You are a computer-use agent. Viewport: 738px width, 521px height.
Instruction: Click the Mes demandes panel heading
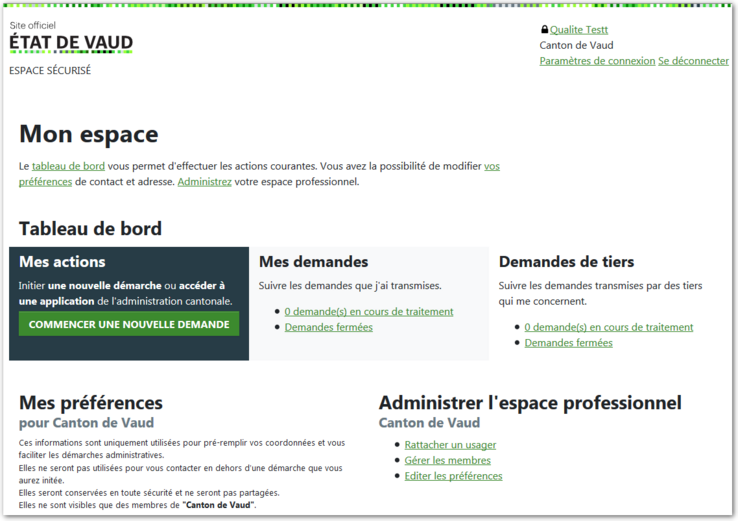tap(313, 262)
